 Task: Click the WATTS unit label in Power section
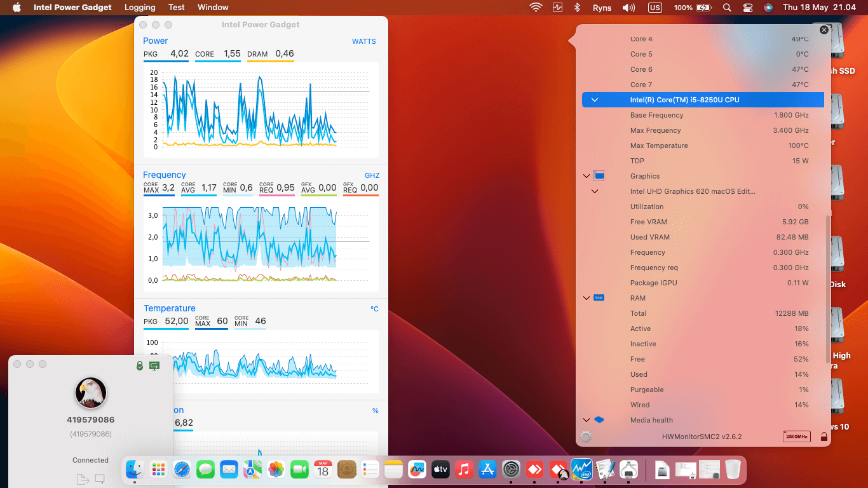pos(364,41)
